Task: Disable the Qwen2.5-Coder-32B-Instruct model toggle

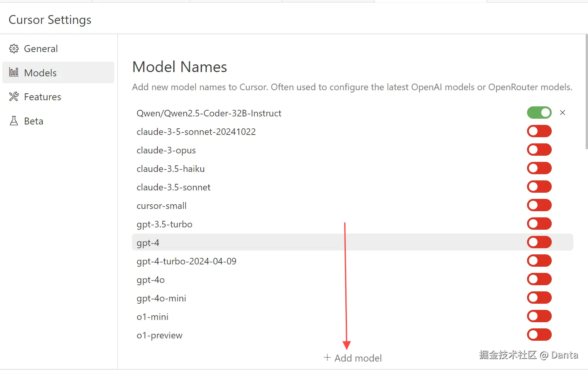Action: click(x=539, y=113)
